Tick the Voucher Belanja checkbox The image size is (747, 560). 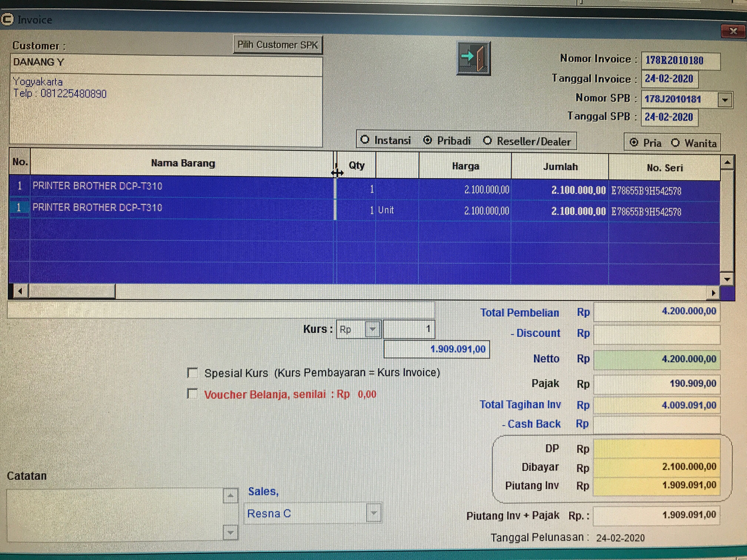[x=192, y=394]
